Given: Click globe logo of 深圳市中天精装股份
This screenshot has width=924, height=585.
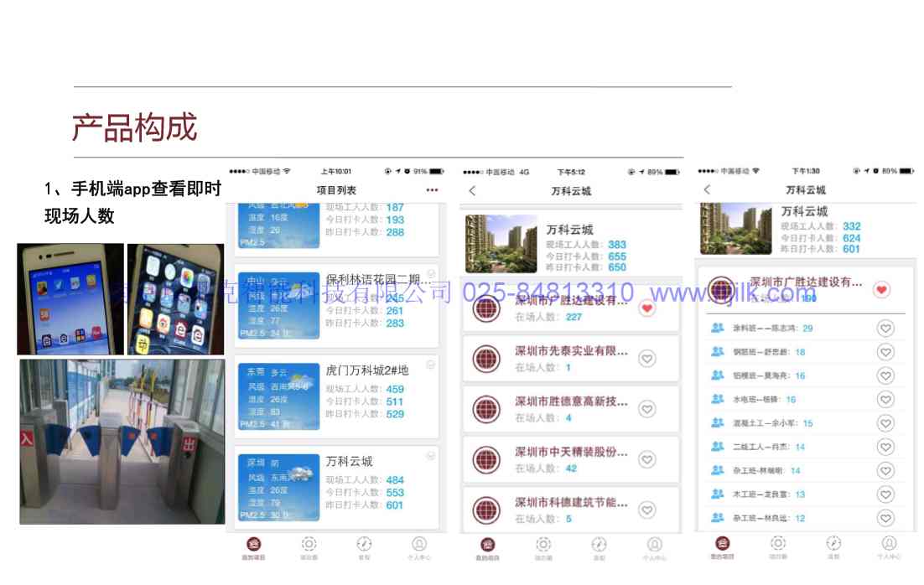Looking at the screenshot, I should (487, 459).
